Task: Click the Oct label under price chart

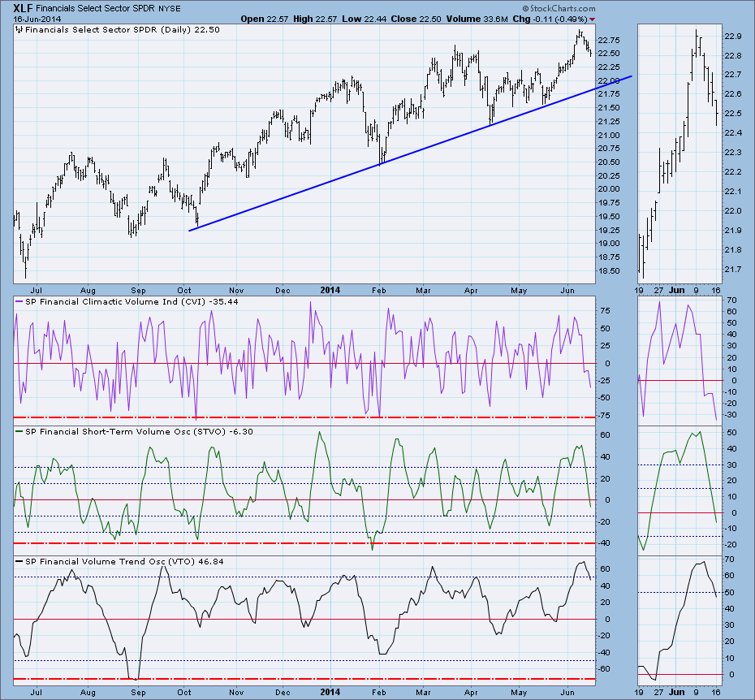Action: click(184, 291)
